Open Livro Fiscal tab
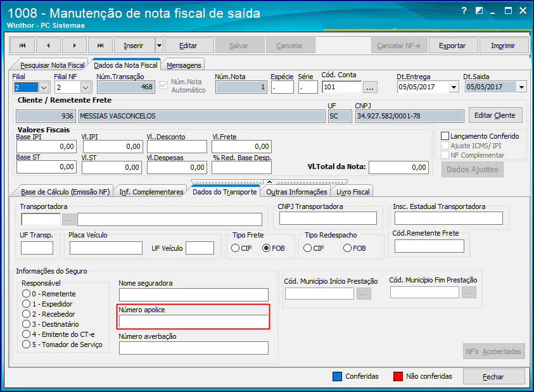Viewport: 534px width, 392px height. pos(353,192)
